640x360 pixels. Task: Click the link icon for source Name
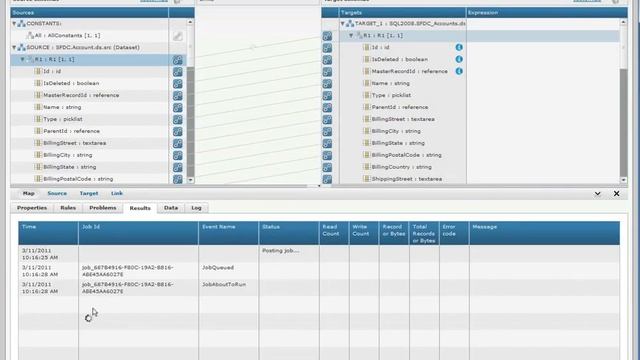coord(178,108)
